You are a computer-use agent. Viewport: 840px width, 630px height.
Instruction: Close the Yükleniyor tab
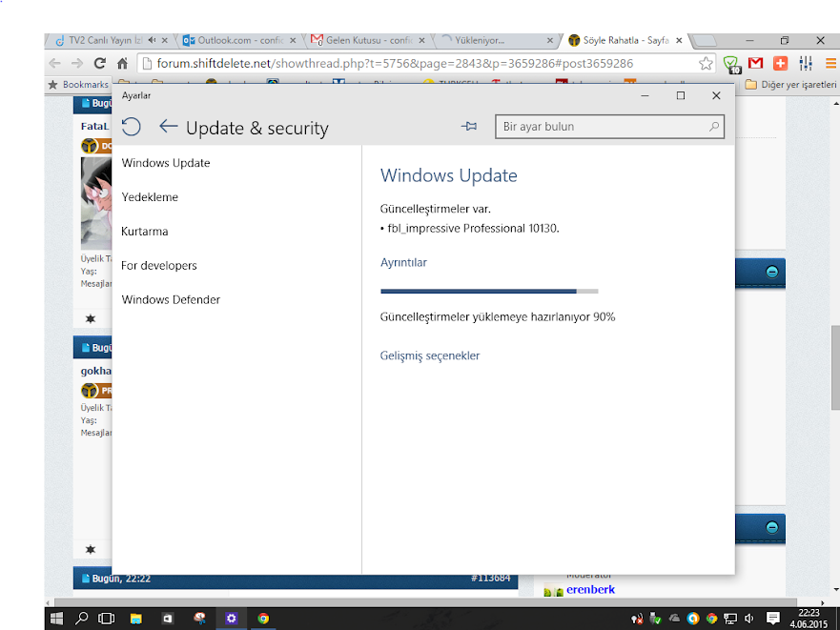tap(549, 40)
